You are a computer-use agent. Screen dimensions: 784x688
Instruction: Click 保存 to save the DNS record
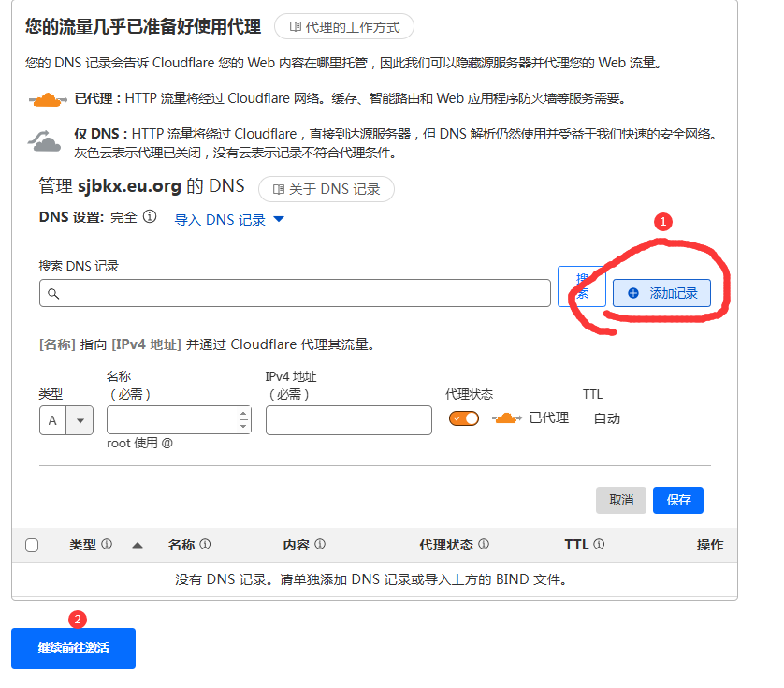point(678,500)
